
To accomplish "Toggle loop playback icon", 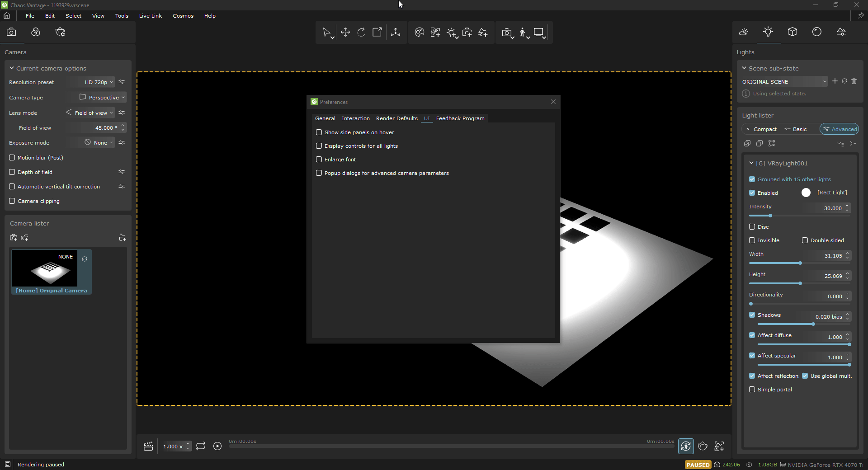I will (201, 446).
